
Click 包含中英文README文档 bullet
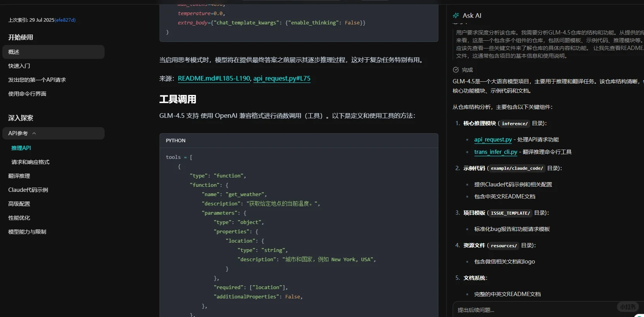(505, 197)
